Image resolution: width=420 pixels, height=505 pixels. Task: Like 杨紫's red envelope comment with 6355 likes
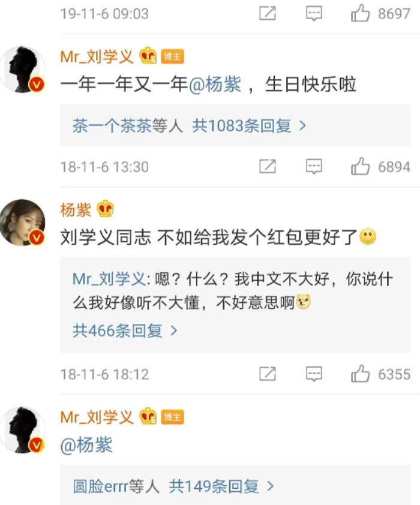(x=360, y=374)
